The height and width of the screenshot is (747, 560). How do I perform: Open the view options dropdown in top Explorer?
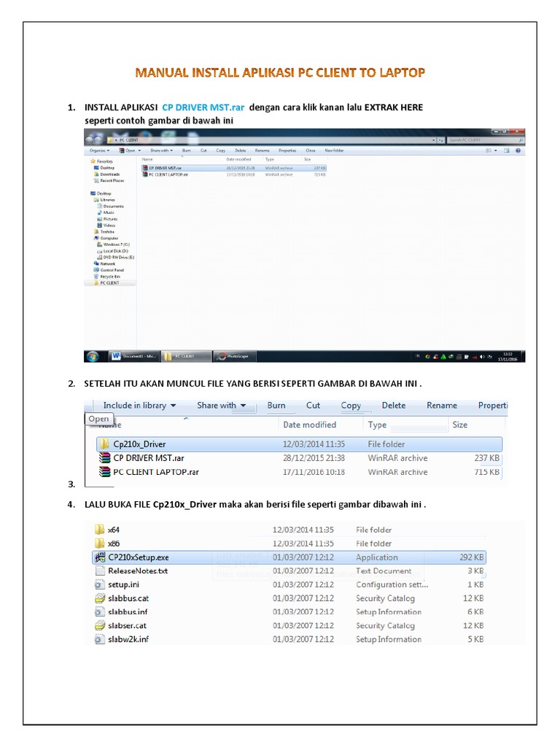coord(496,150)
